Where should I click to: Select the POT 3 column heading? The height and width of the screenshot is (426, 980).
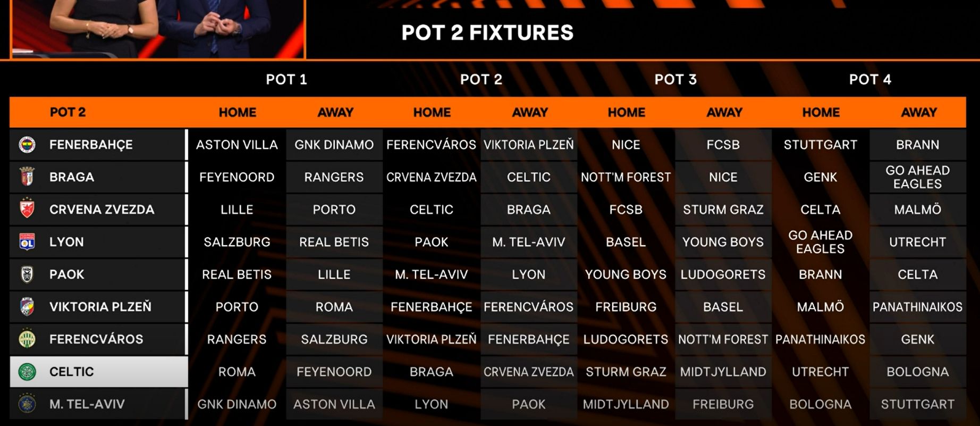(x=675, y=79)
